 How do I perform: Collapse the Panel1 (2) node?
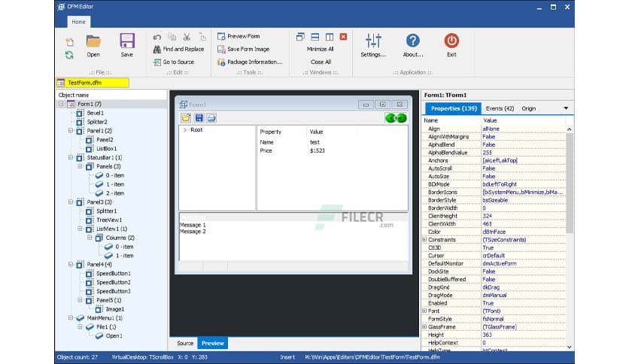[x=71, y=131]
